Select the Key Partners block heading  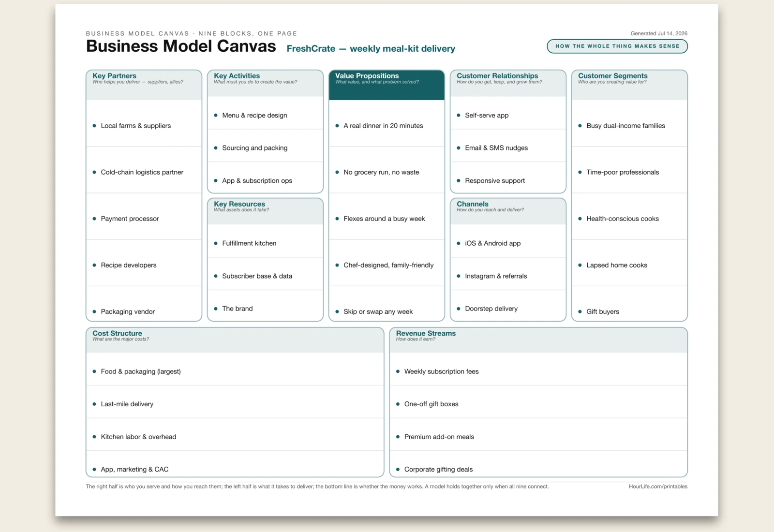[x=114, y=75]
